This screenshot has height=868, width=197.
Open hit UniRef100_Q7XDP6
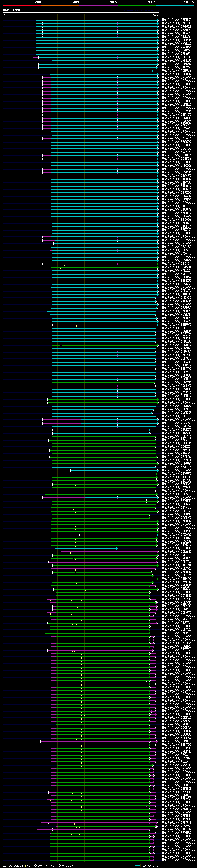tap(177, 30)
